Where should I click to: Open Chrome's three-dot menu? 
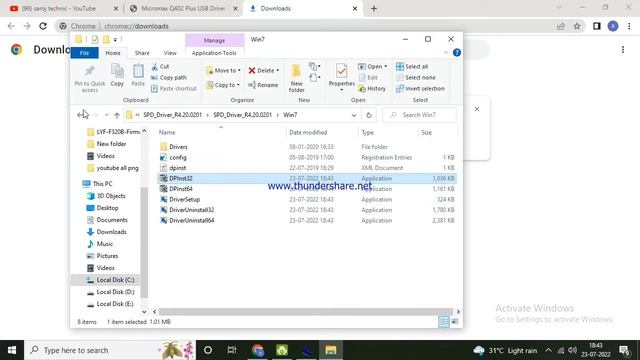(x=629, y=26)
